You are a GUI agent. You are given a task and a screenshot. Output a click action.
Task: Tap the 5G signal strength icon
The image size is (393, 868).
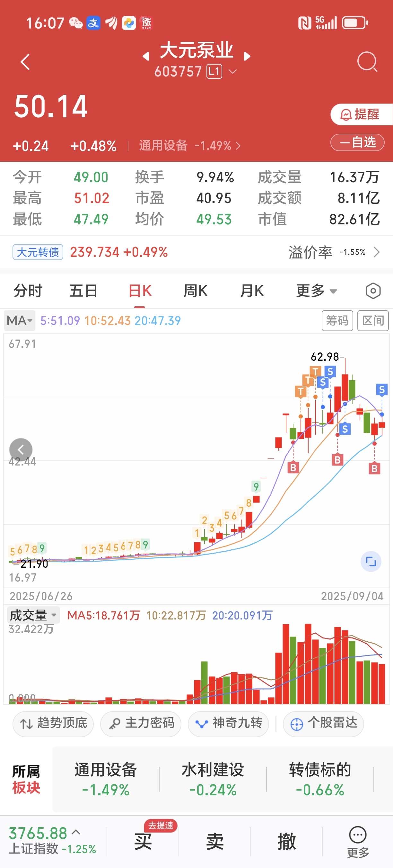tap(326, 23)
